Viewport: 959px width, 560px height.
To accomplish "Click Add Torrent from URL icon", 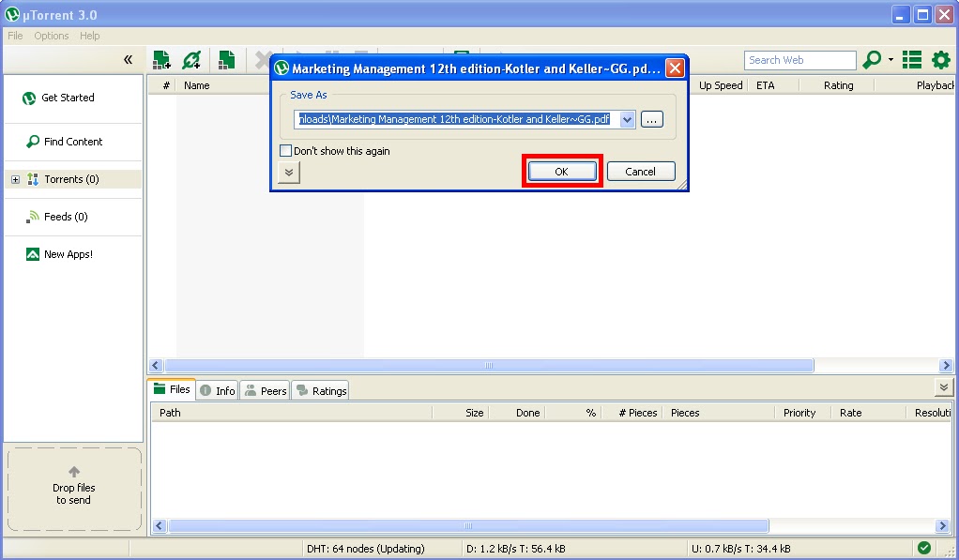I will tap(191, 60).
